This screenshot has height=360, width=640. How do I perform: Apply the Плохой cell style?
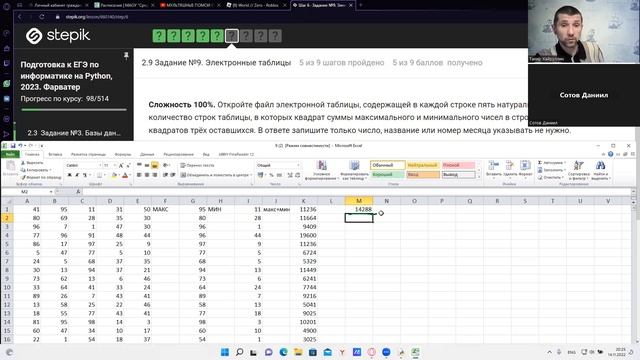click(458, 165)
